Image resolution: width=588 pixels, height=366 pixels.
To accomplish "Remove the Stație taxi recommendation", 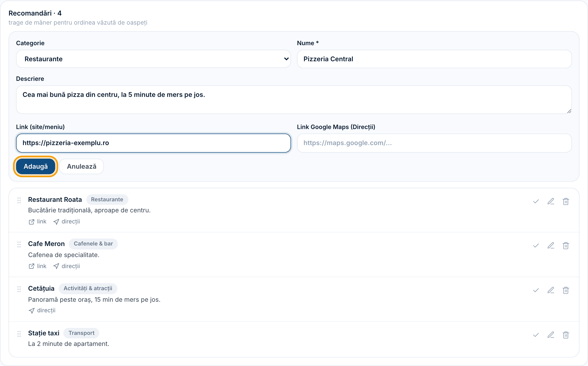I will 566,335.
